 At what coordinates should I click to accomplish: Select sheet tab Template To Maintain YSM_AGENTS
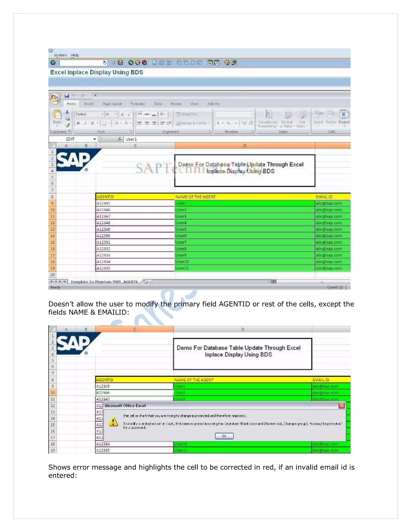(104, 282)
